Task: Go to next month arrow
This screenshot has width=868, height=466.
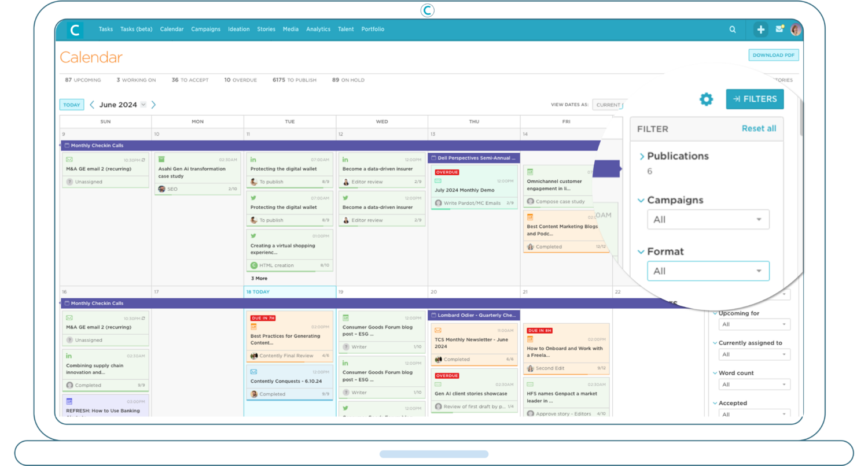Action: (x=153, y=105)
